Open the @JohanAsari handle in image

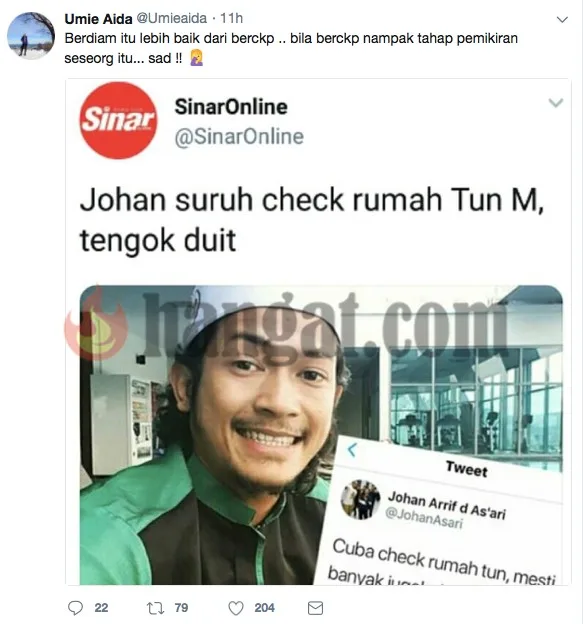click(424, 518)
